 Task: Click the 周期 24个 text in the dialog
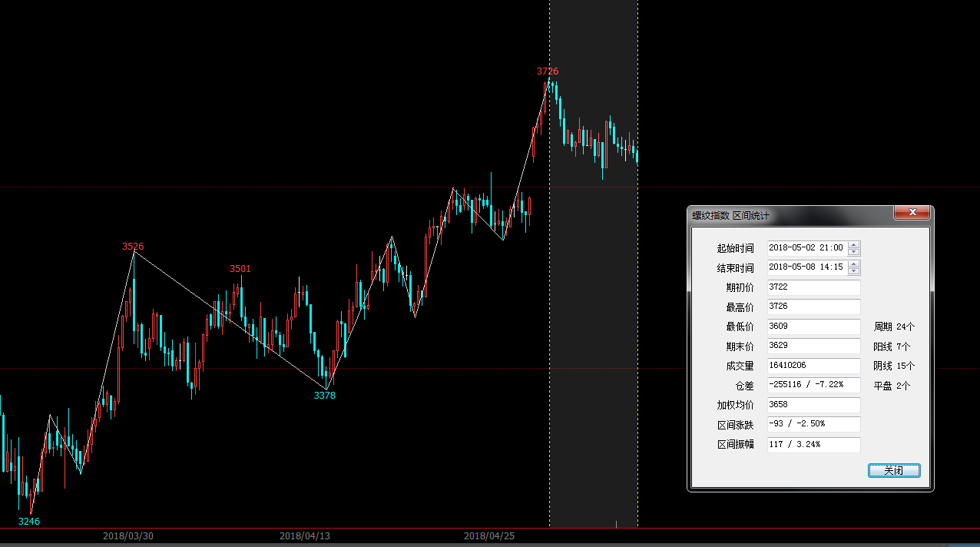tap(894, 327)
